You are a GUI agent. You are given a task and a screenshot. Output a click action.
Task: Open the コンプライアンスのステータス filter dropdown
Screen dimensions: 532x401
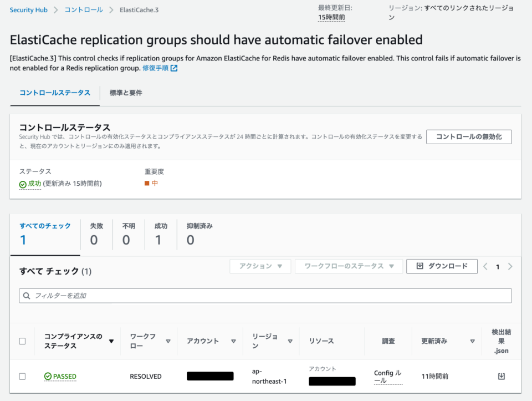[x=111, y=341]
